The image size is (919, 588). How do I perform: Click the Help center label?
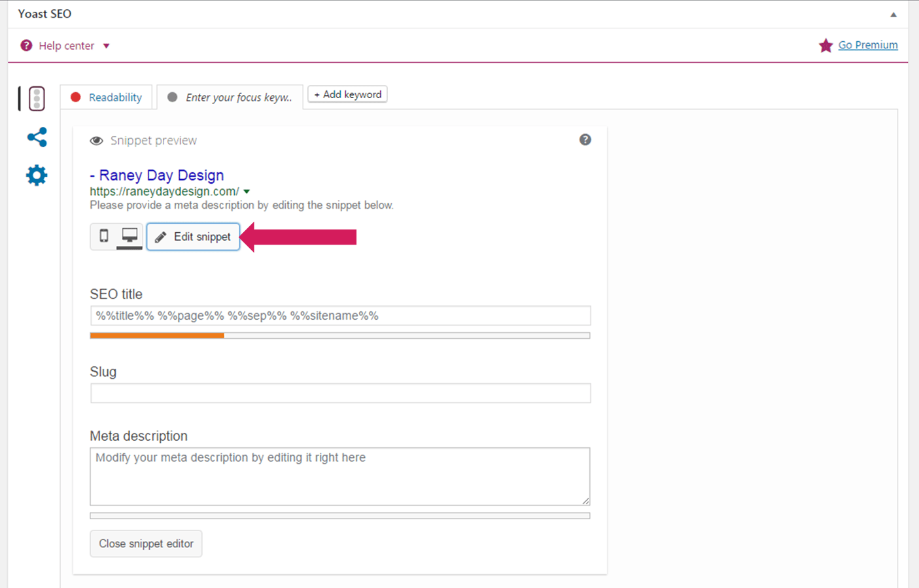(66, 46)
